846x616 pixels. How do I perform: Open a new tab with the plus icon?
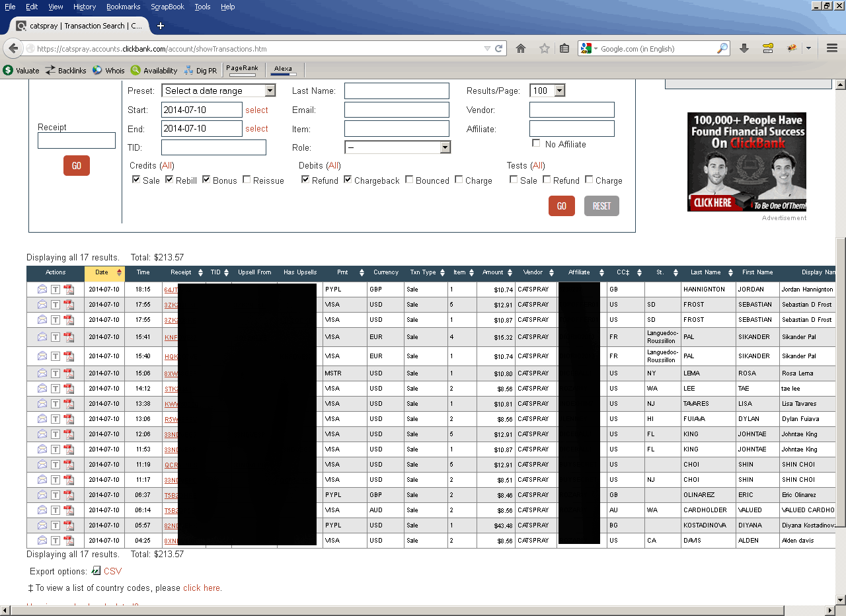pos(161,26)
